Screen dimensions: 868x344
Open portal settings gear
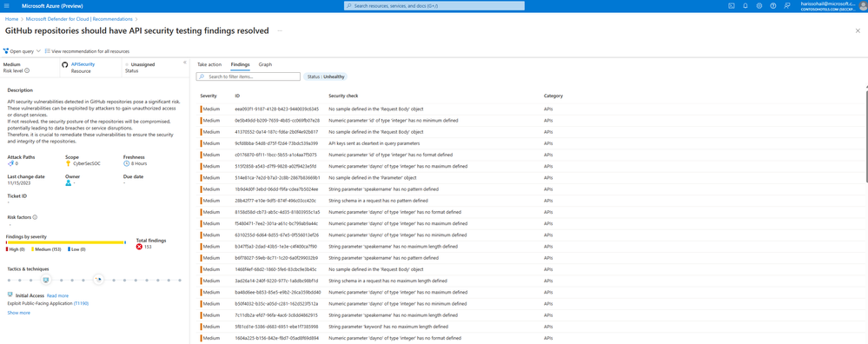tap(759, 5)
